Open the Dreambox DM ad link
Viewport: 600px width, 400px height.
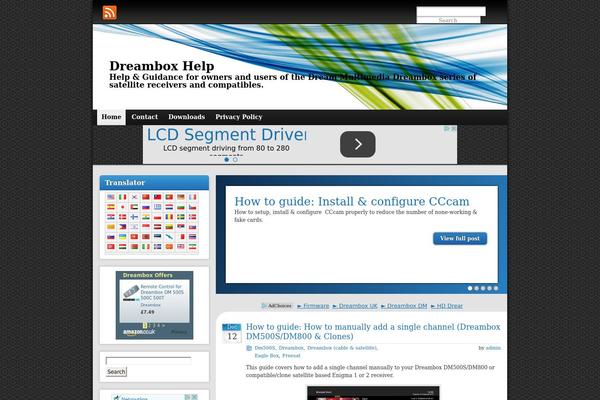tap(404, 306)
